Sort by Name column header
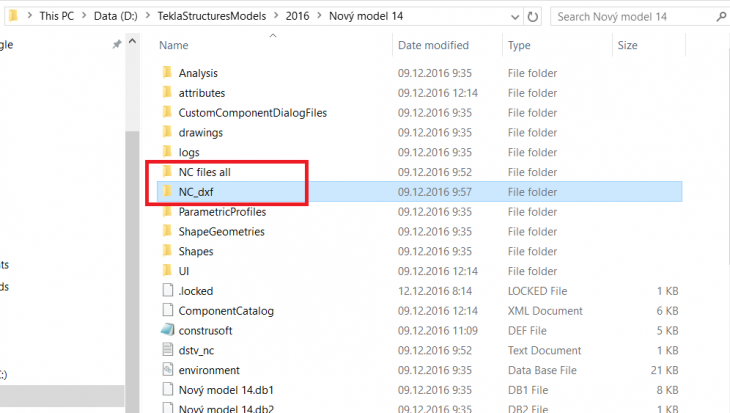730x413 pixels. point(174,45)
